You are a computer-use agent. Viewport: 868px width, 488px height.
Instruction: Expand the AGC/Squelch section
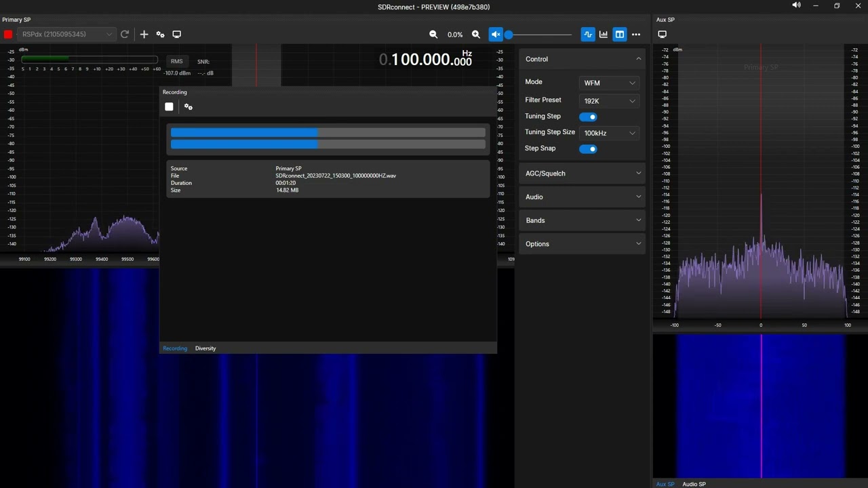(582, 174)
